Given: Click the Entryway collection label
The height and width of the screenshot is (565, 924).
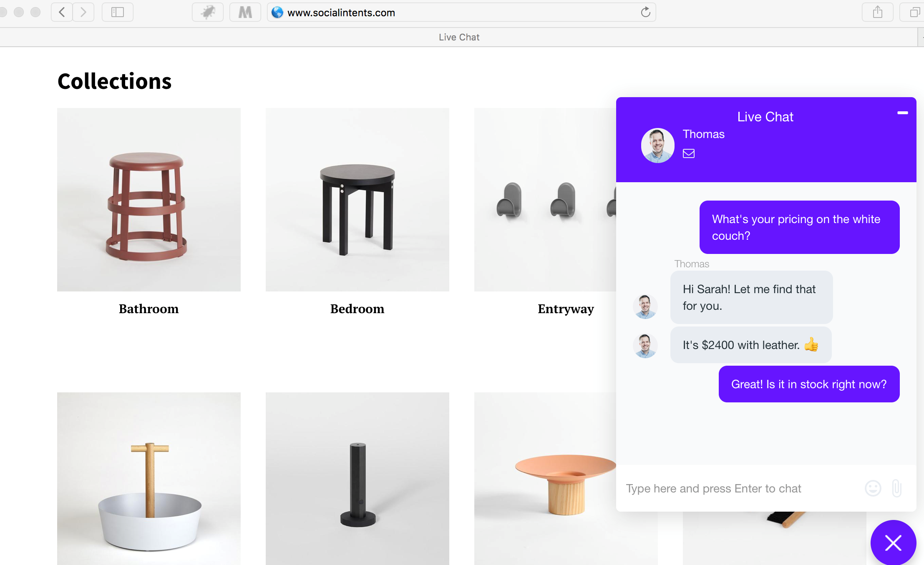Looking at the screenshot, I should coord(566,309).
